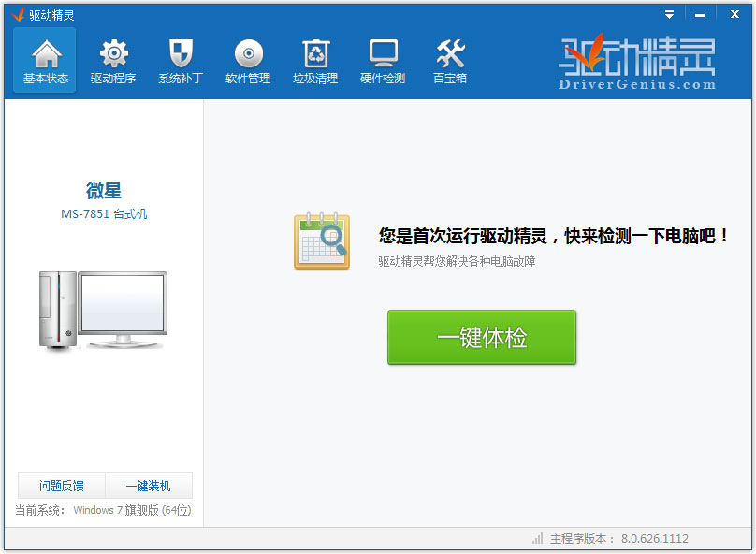Open the 基本状态 home tab
Viewport: 756px width, 554px height.
pos(45,60)
